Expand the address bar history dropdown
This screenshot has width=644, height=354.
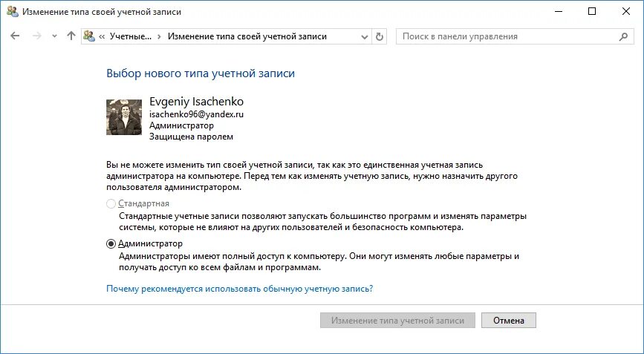tap(364, 37)
